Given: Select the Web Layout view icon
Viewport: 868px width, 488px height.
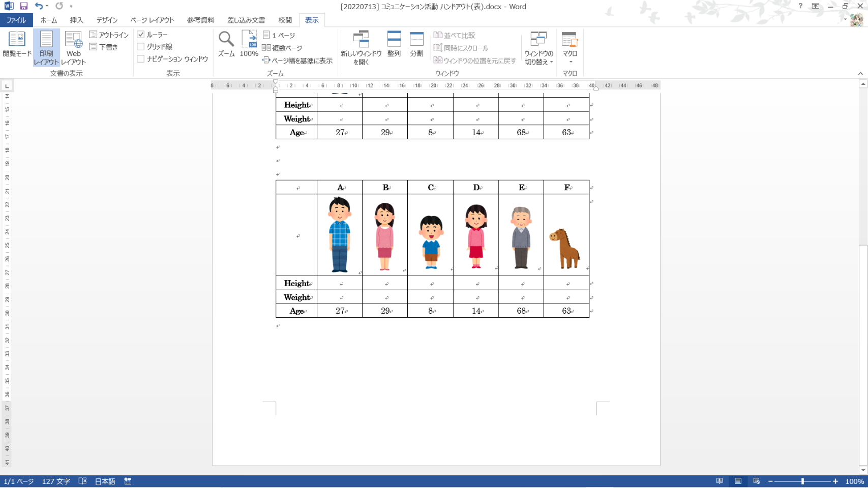Looking at the screenshot, I should point(73,47).
